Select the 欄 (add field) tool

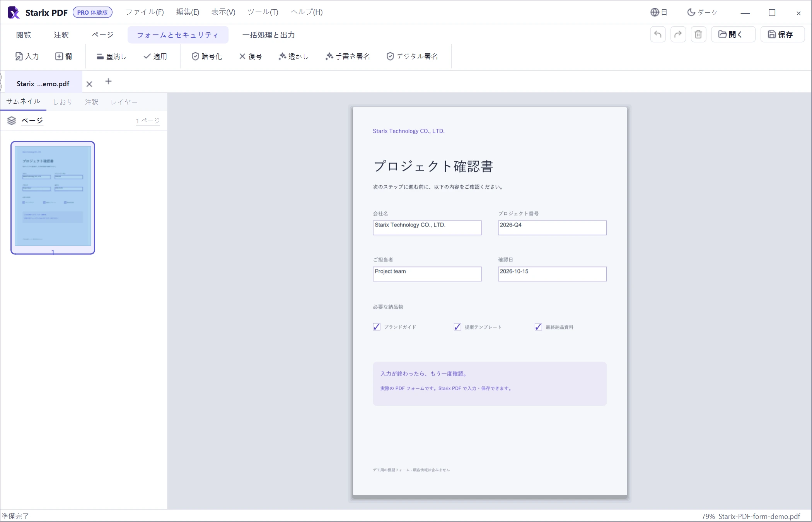click(63, 56)
